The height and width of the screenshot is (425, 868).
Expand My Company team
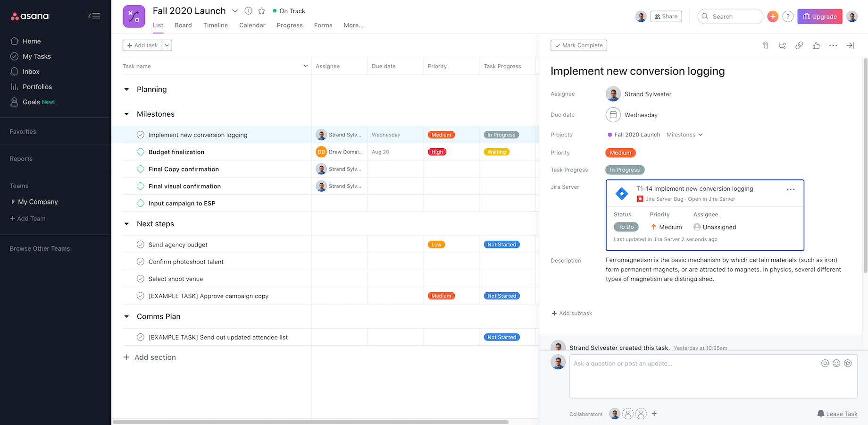(x=13, y=202)
